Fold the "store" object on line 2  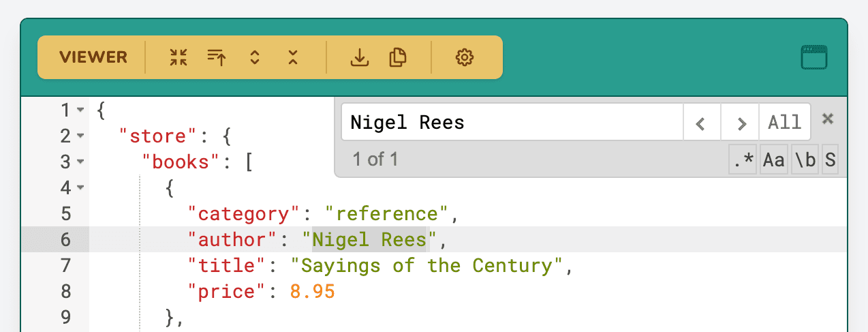point(80,136)
